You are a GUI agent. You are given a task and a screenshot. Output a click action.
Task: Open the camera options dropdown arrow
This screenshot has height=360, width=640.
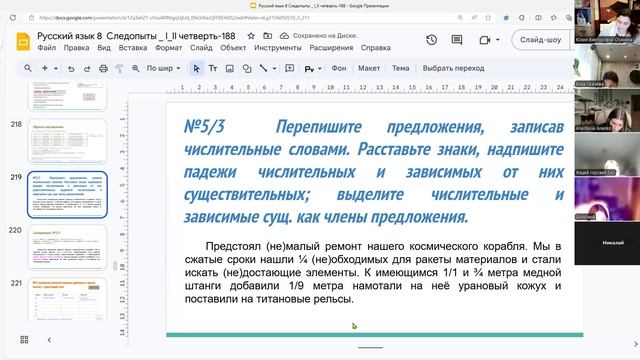pyautogui.click(x=498, y=40)
